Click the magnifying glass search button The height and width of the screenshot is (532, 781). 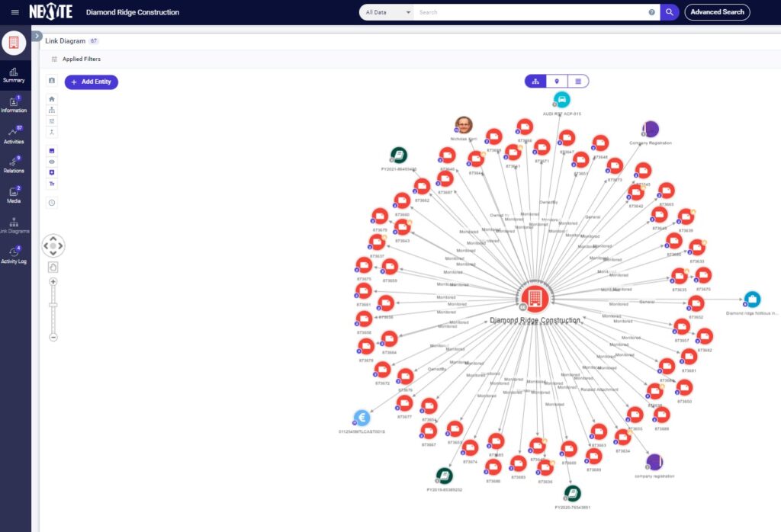coord(670,12)
